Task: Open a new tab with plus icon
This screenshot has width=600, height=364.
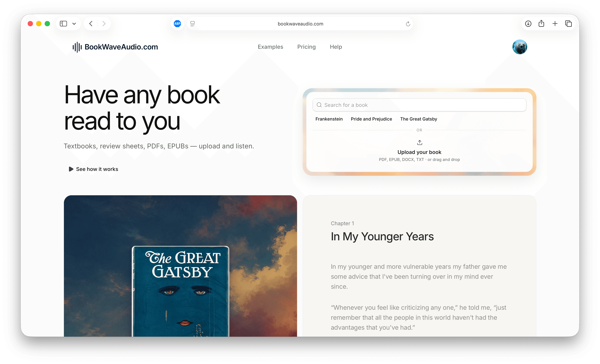Action: click(x=555, y=24)
